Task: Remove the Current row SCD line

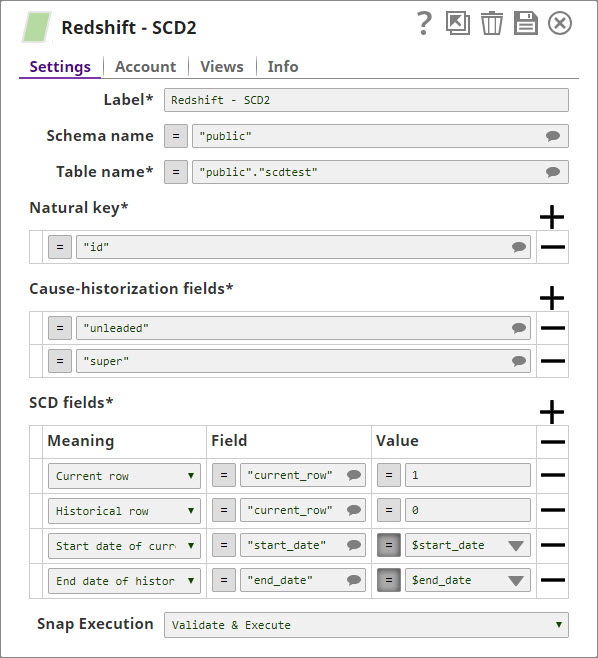Action: pyautogui.click(x=553, y=475)
